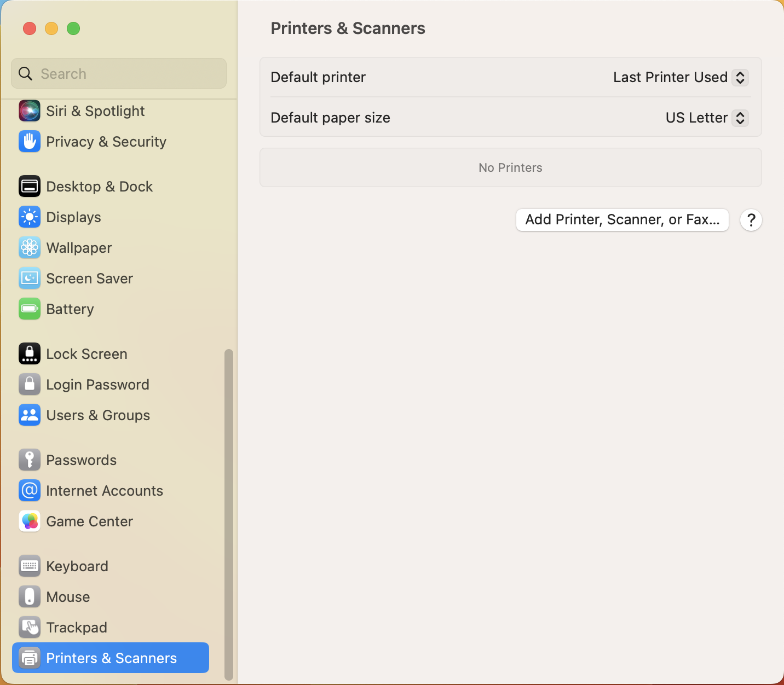Open Keyboard settings label
The width and height of the screenshot is (784, 685).
coord(77,566)
